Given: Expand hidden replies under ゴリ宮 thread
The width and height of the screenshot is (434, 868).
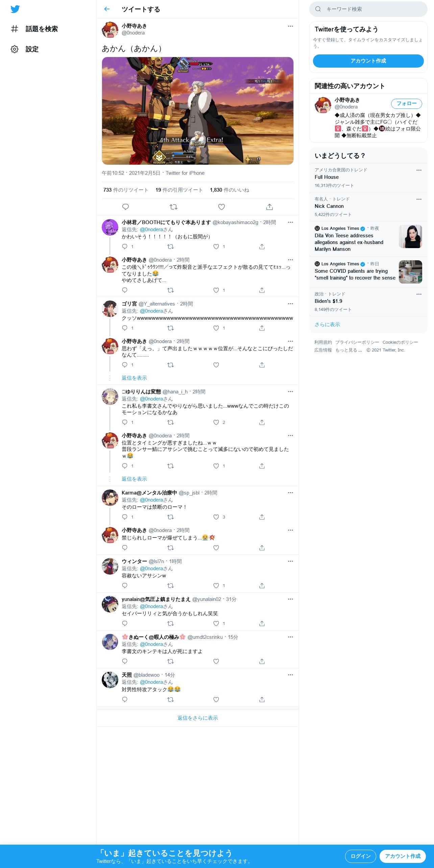Looking at the screenshot, I should click(x=134, y=378).
